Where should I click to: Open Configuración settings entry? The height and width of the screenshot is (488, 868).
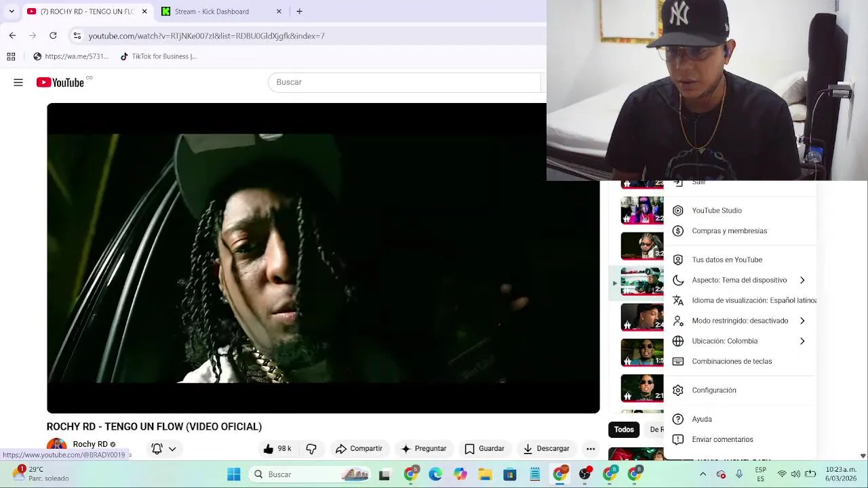point(740,390)
